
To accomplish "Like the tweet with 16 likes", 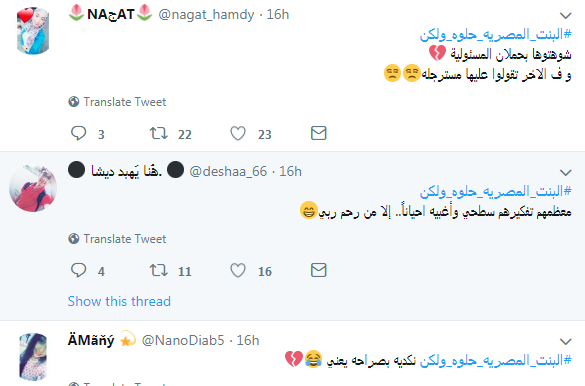I will (x=238, y=270).
